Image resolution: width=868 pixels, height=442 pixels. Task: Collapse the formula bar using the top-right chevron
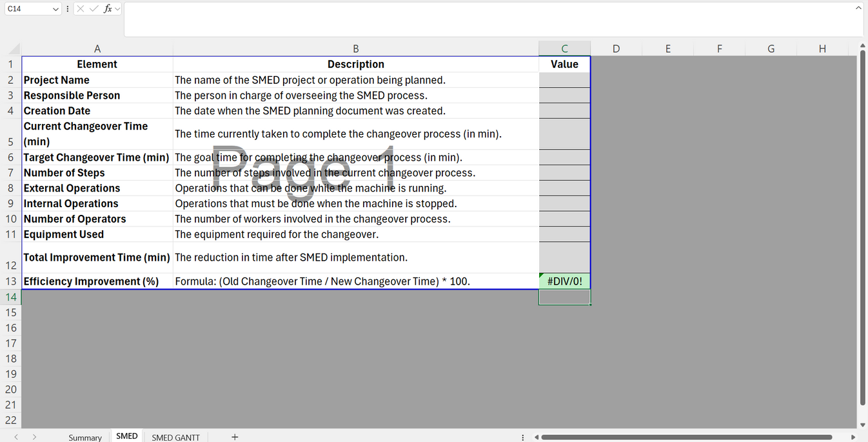[858, 7]
